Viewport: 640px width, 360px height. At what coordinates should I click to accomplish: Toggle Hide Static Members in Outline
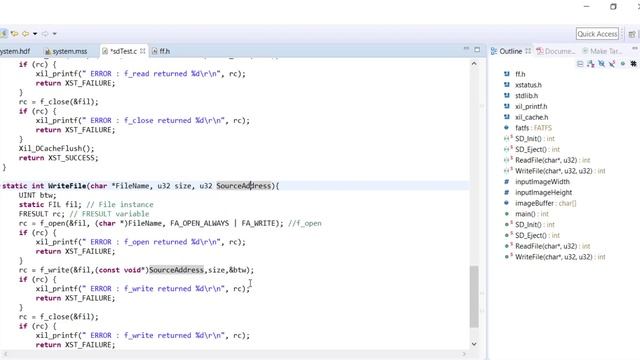(612, 64)
